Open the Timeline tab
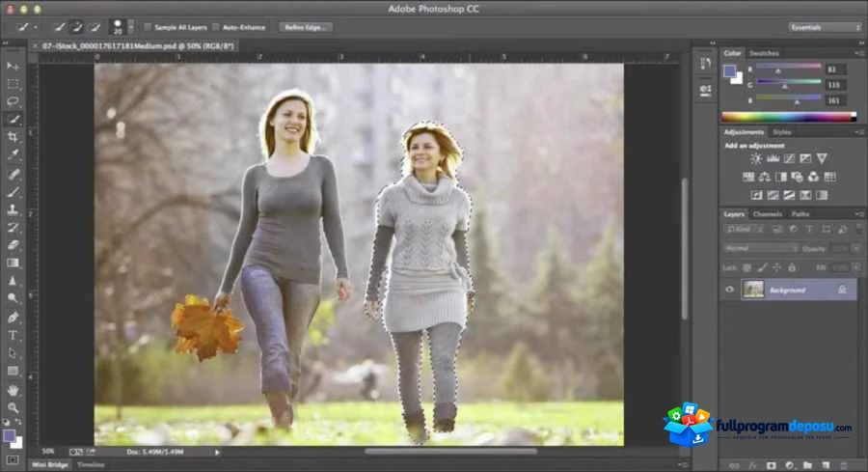 [x=91, y=465]
